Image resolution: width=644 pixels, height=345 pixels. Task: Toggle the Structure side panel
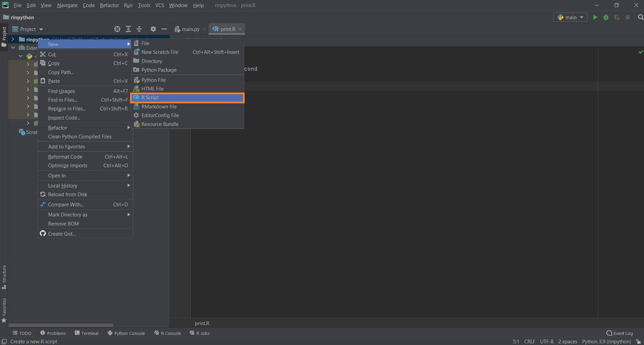tap(4, 277)
